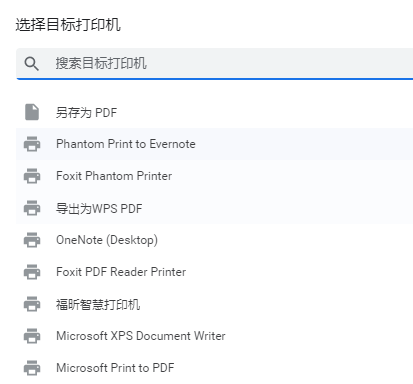Click the document icon for 另存为 PDF
413x384 pixels.
tap(32, 112)
